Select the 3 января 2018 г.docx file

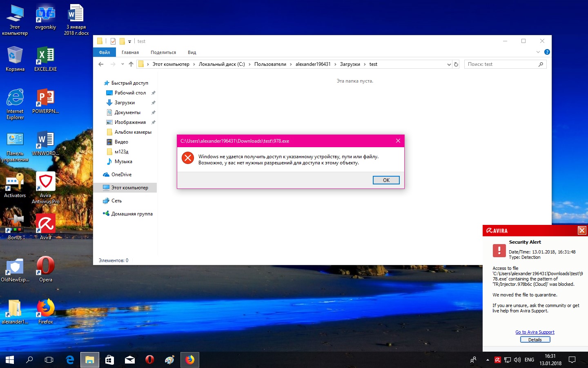76,20
